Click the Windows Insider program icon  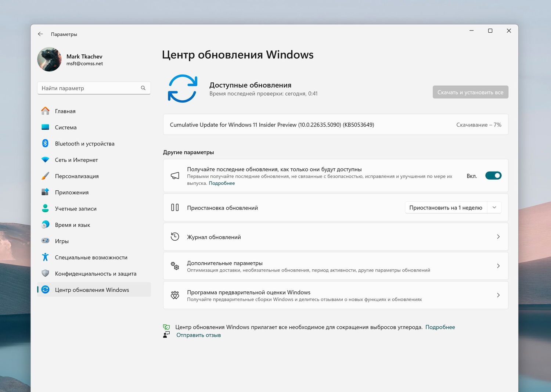click(x=175, y=295)
